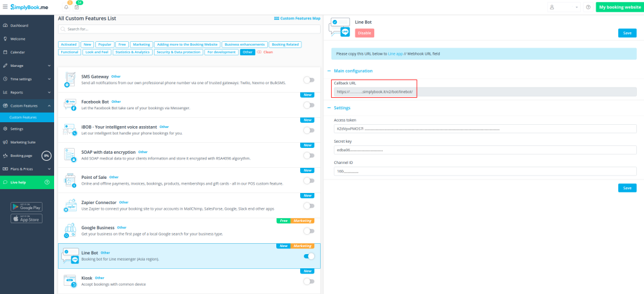Open the user account dropdown
This screenshot has height=294, width=644.
[x=562, y=7]
